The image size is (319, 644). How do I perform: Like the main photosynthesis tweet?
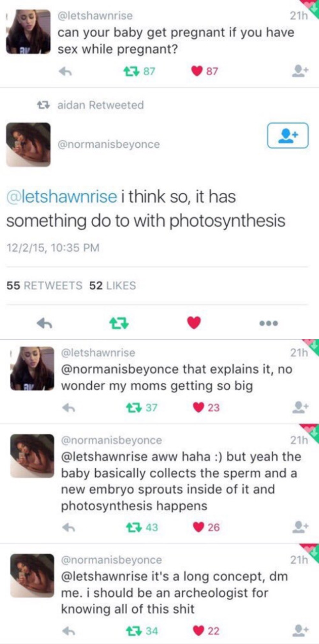(194, 323)
